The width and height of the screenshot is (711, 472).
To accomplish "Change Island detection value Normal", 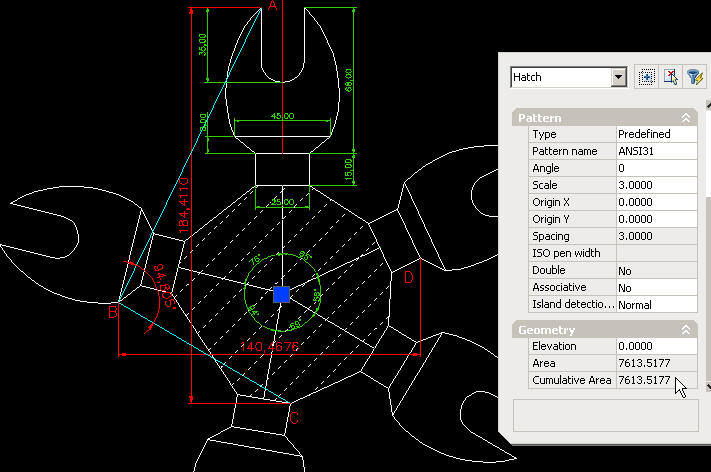I will tap(657, 305).
